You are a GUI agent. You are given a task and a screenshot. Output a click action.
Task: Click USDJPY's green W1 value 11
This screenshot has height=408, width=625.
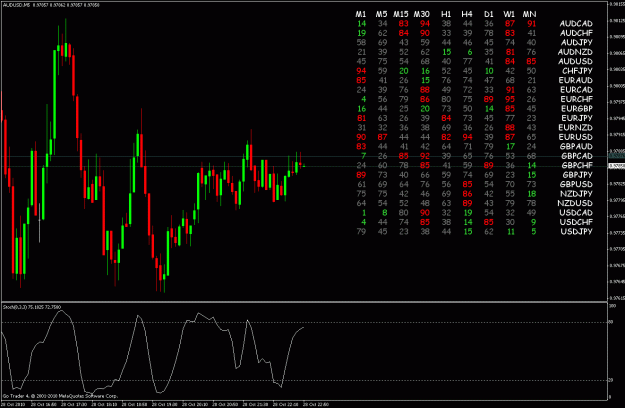tap(511, 231)
